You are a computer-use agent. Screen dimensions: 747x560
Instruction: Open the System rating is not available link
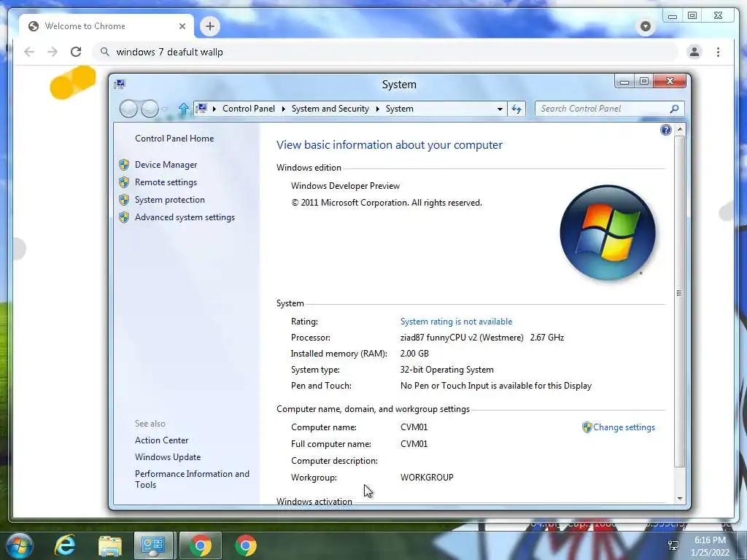coord(457,322)
